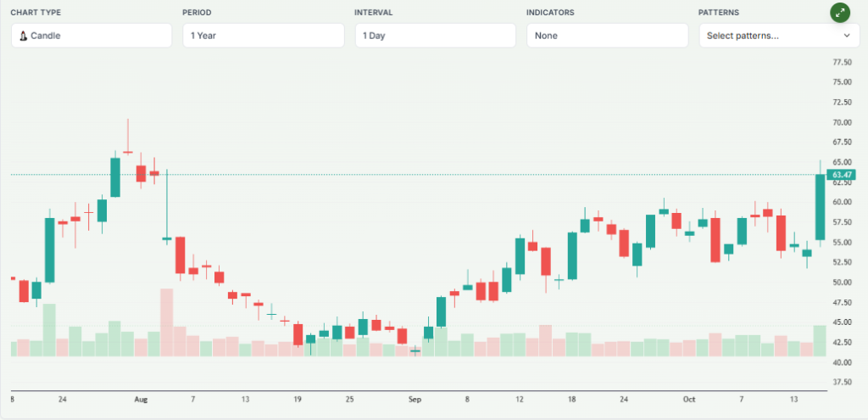
Task: Click the Aug label on the date axis
Action: coord(141,399)
